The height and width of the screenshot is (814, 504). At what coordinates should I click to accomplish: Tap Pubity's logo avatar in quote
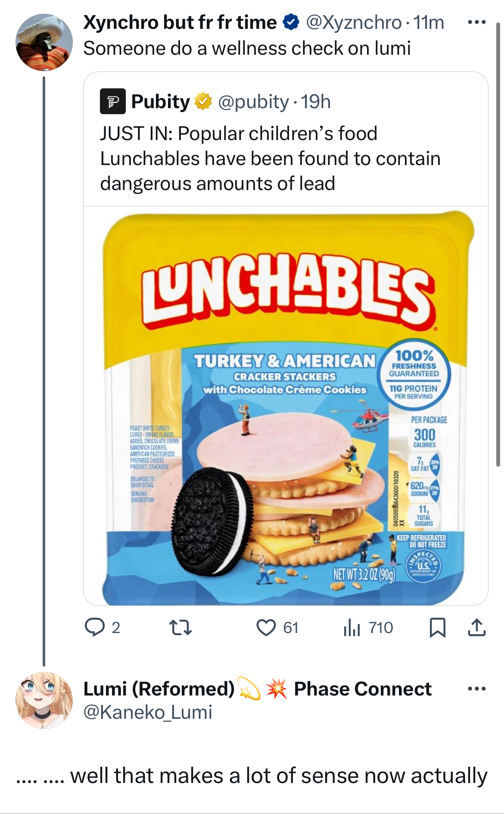click(113, 101)
